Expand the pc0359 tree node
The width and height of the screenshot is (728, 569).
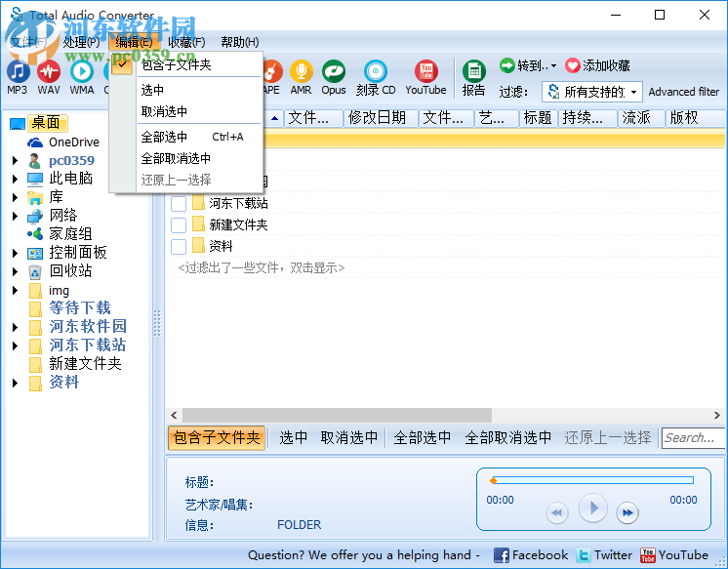(15, 161)
